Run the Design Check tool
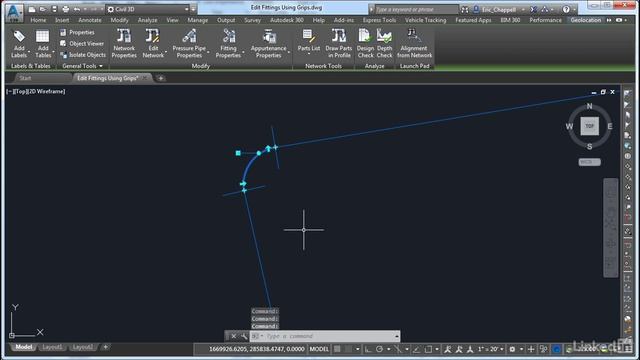The width and height of the screenshot is (640, 360). (x=365, y=44)
